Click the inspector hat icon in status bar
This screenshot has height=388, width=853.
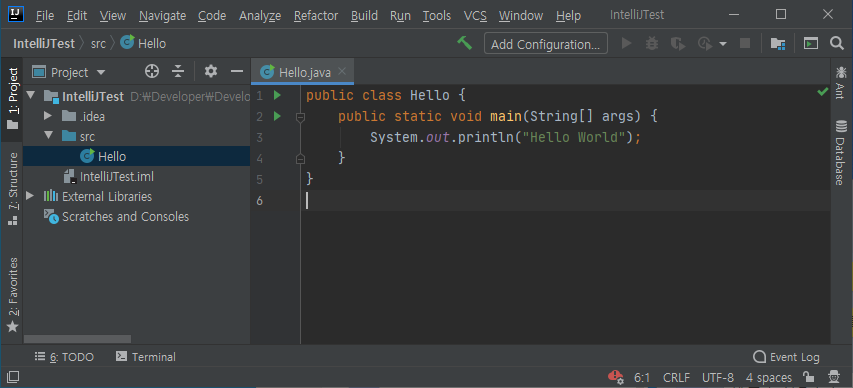click(833, 377)
